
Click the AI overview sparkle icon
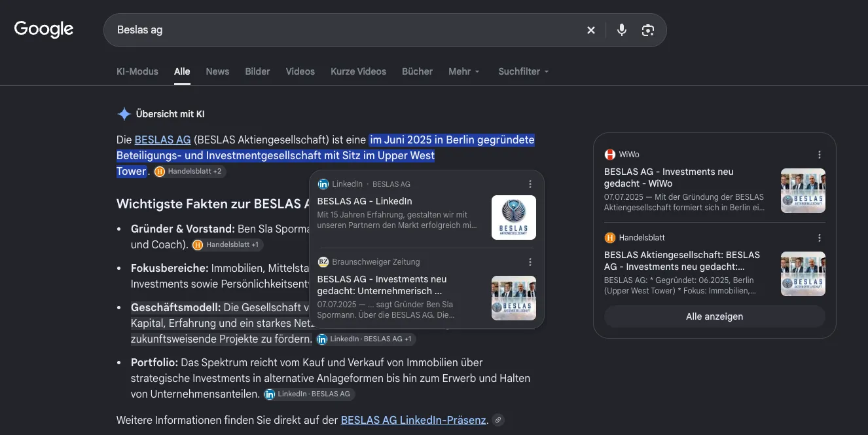click(124, 114)
